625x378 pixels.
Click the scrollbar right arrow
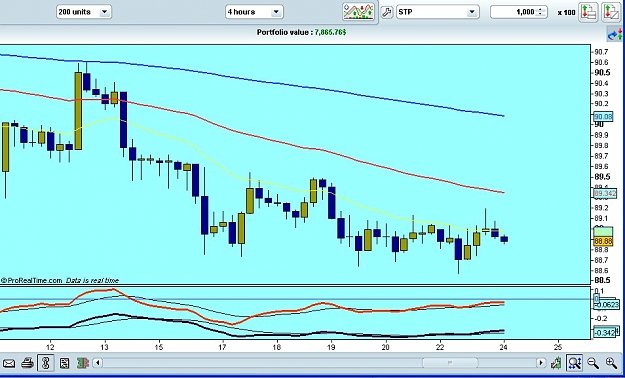point(541,363)
